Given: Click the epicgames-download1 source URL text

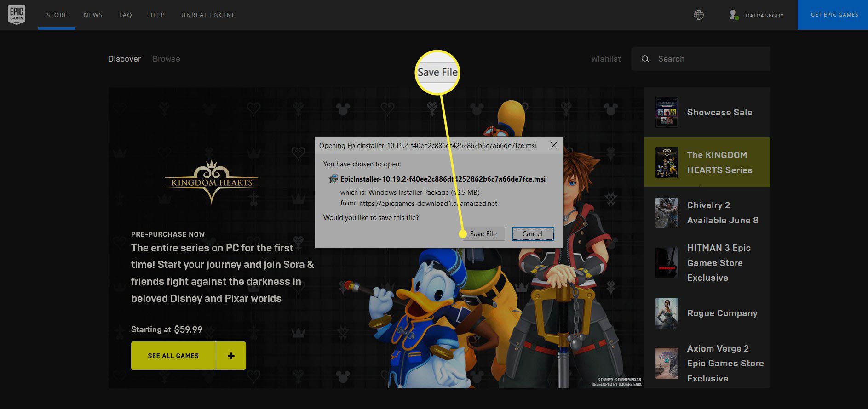Looking at the screenshot, I should coord(428,204).
